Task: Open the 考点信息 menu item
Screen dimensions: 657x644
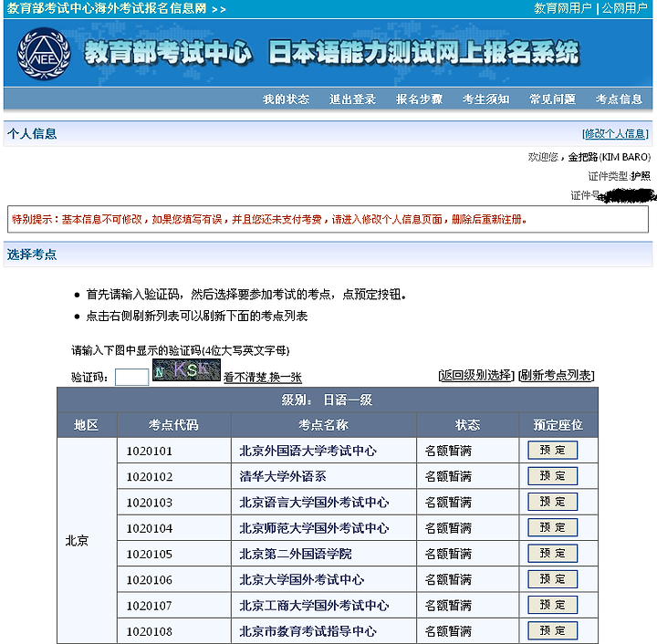Action: pos(619,99)
